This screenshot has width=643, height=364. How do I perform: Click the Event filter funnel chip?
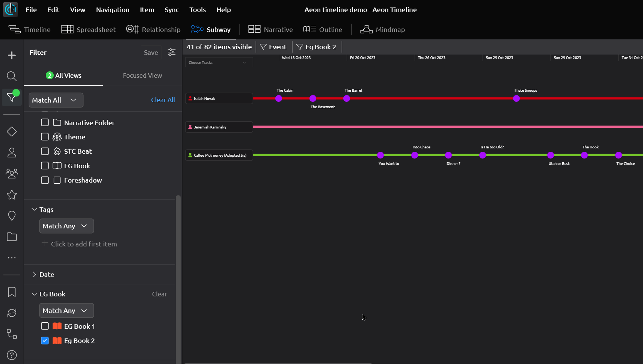[273, 47]
